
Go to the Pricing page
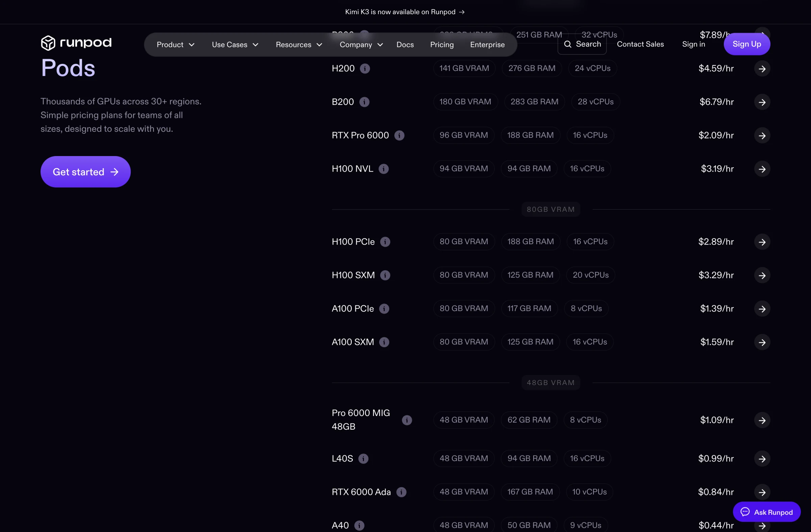pos(442,45)
